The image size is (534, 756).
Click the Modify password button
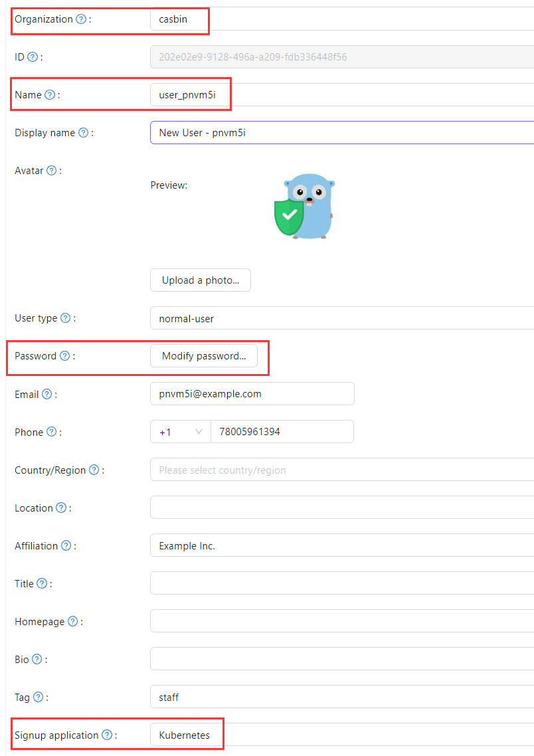pos(204,355)
